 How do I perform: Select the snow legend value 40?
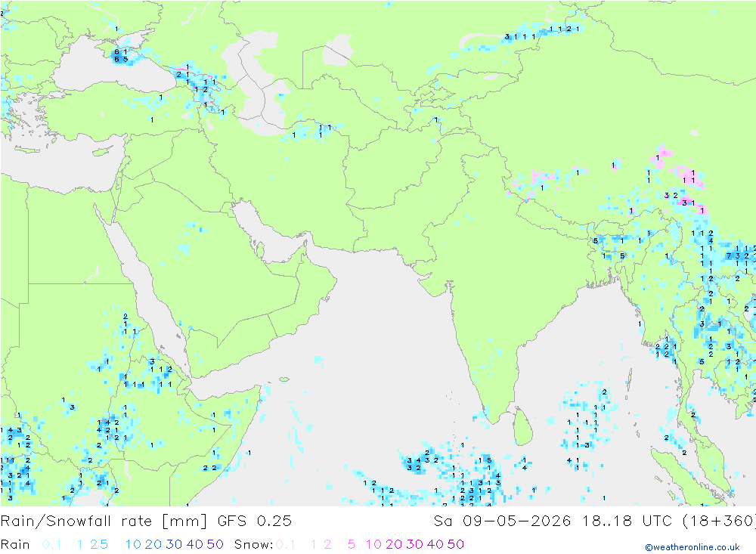click(435, 544)
